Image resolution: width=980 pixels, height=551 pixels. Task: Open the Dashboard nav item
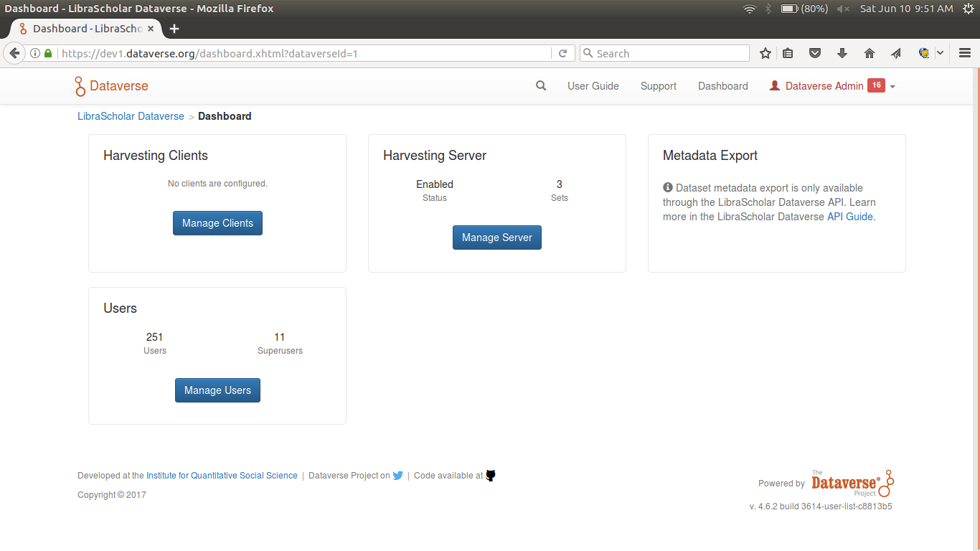pos(723,86)
